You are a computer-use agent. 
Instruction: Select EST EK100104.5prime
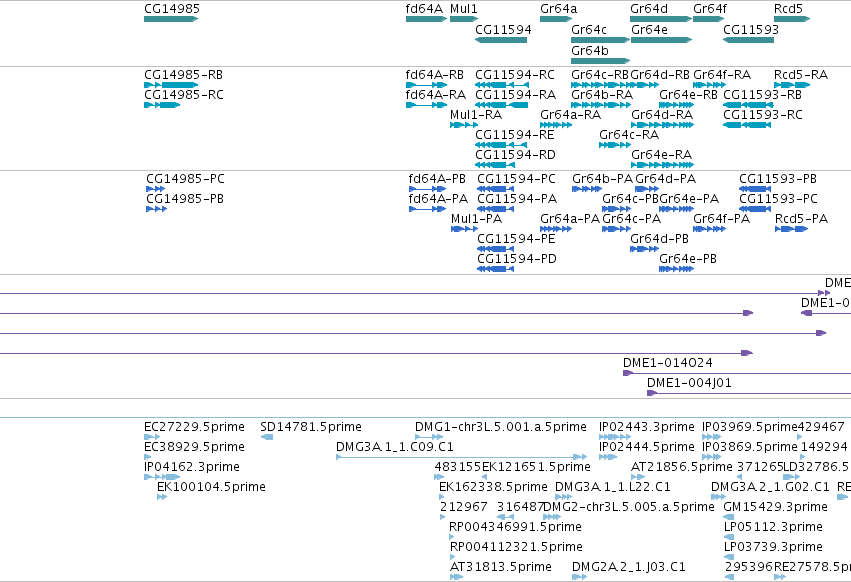point(162,497)
